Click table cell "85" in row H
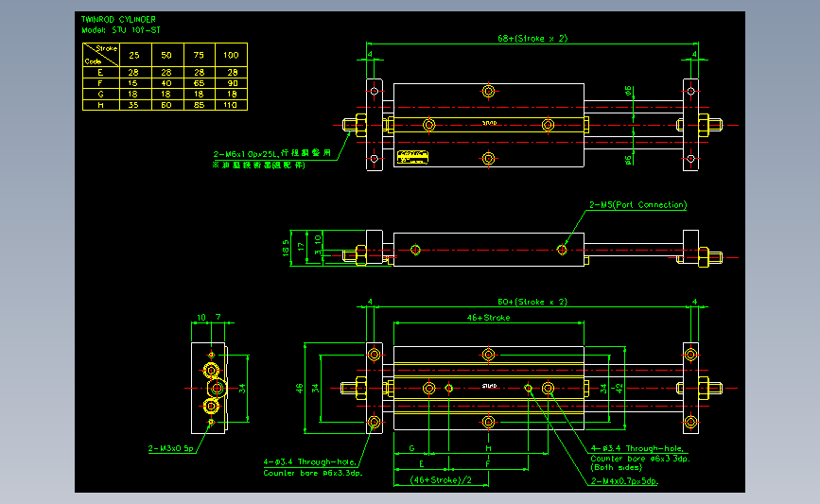This screenshot has width=820, height=504. [199, 105]
